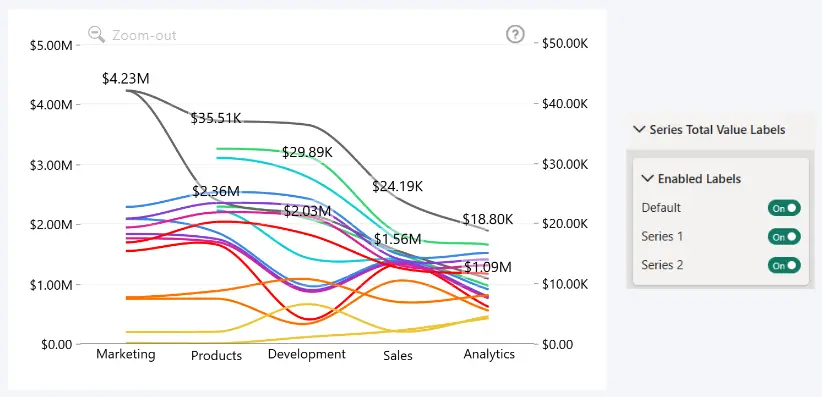Collapse the Series Total Value Labels section
Viewport: 822px width, 397px height.
click(x=639, y=129)
